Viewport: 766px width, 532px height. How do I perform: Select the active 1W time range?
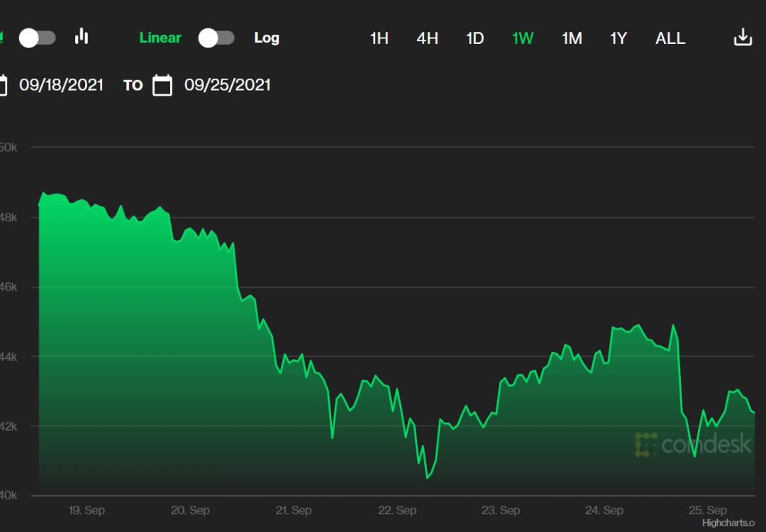point(523,38)
